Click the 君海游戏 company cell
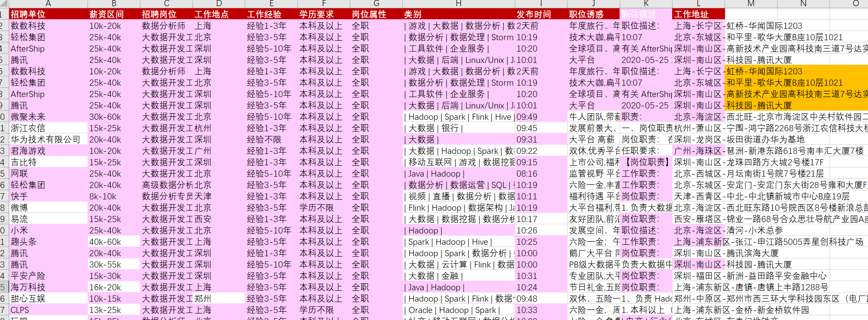 48,151
